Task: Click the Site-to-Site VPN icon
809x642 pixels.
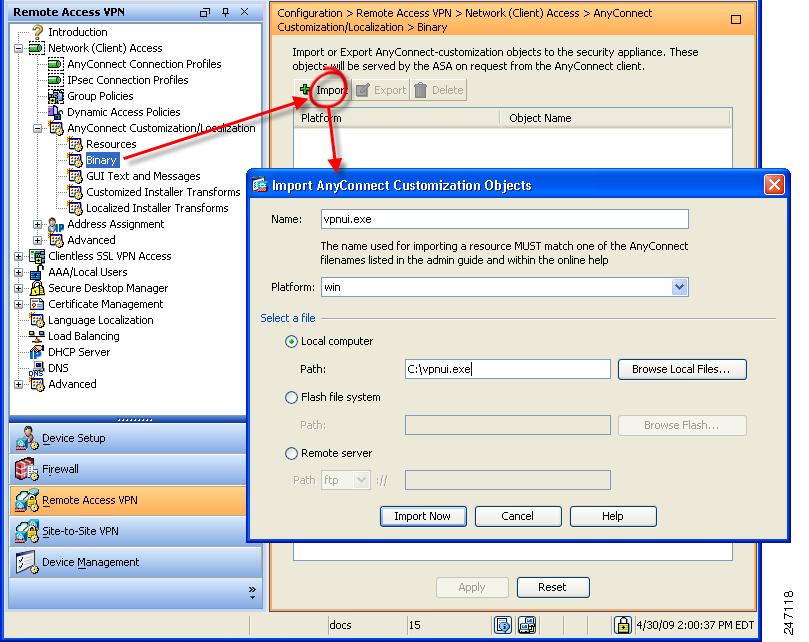Action: pyautogui.click(x=26, y=531)
